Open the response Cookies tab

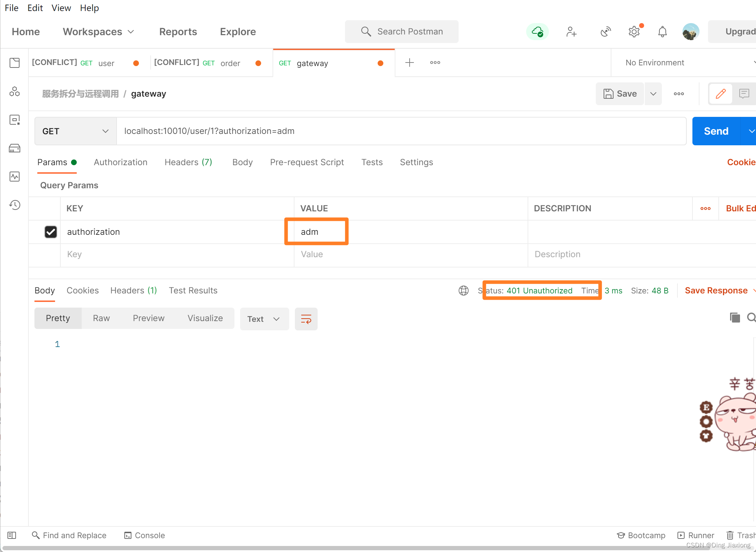point(82,291)
